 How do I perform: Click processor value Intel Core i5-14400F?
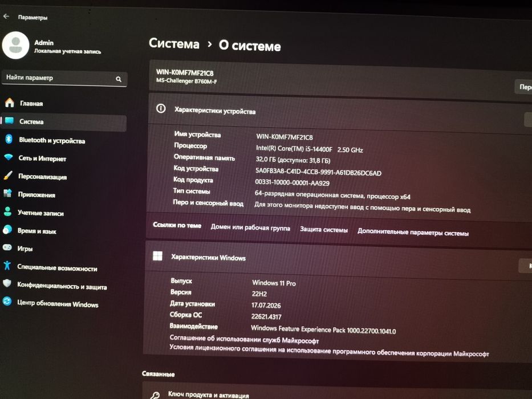(x=310, y=149)
